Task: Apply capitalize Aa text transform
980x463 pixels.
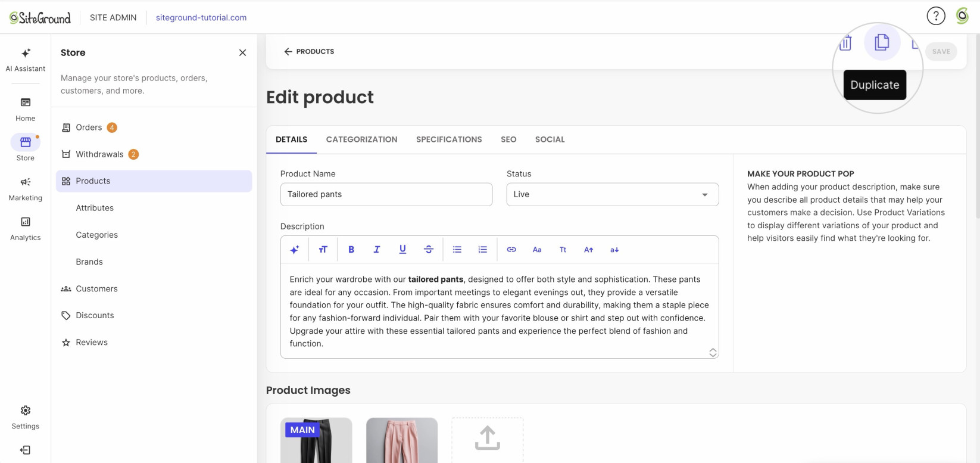Action: [x=537, y=250]
